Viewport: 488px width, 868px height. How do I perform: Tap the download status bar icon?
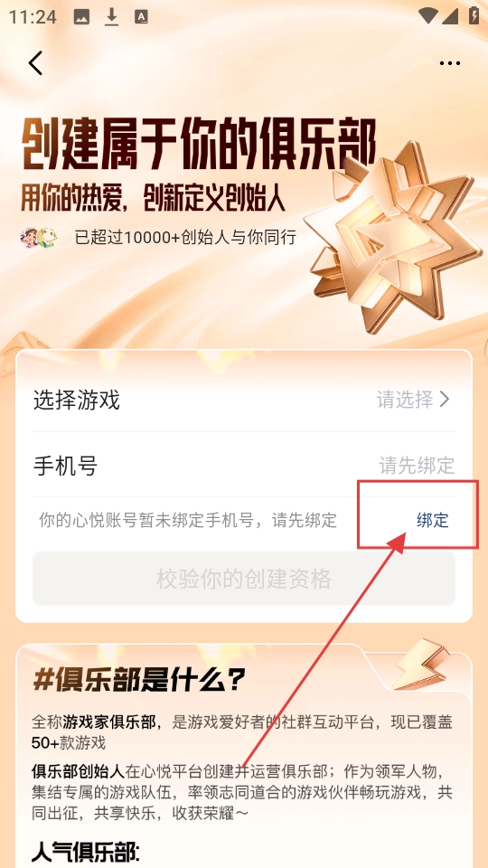tap(111, 17)
